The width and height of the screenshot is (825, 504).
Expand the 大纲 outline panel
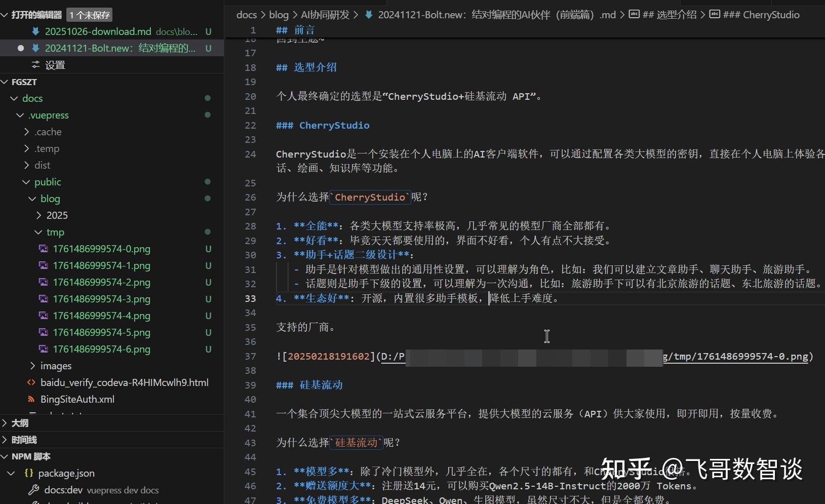click(5, 423)
